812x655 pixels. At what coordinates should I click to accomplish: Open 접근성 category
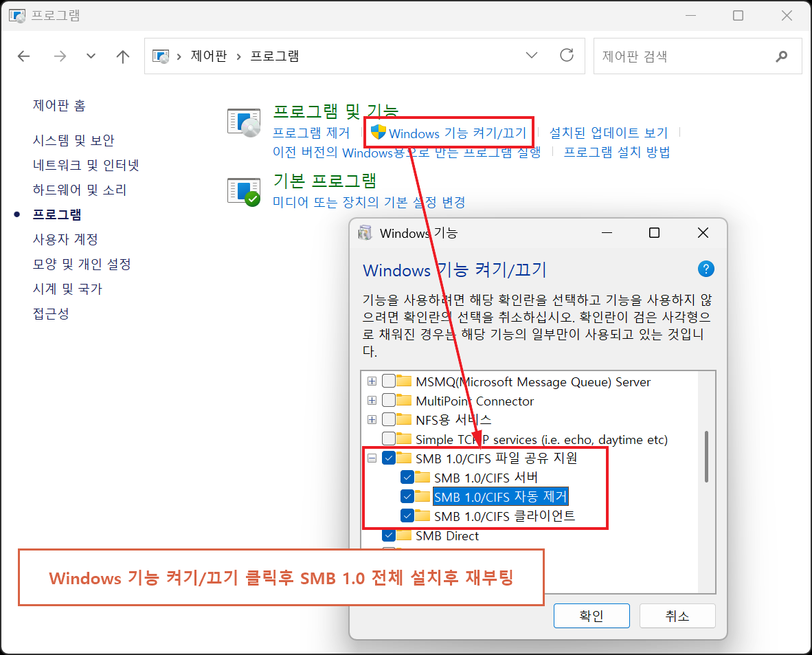tap(51, 314)
